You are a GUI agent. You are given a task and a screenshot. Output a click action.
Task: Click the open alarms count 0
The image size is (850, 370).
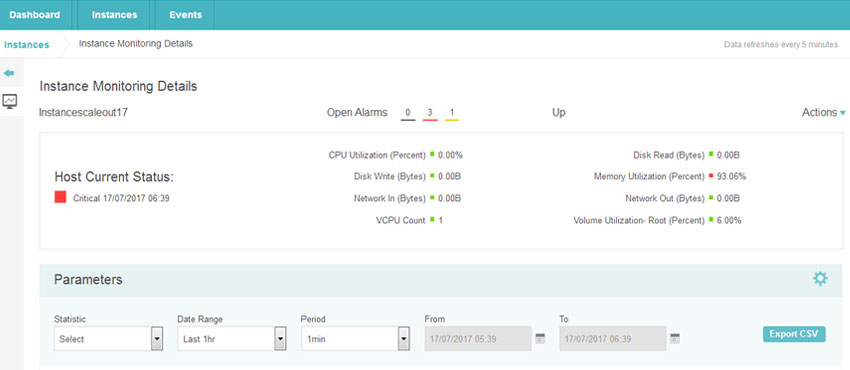(408, 113)
